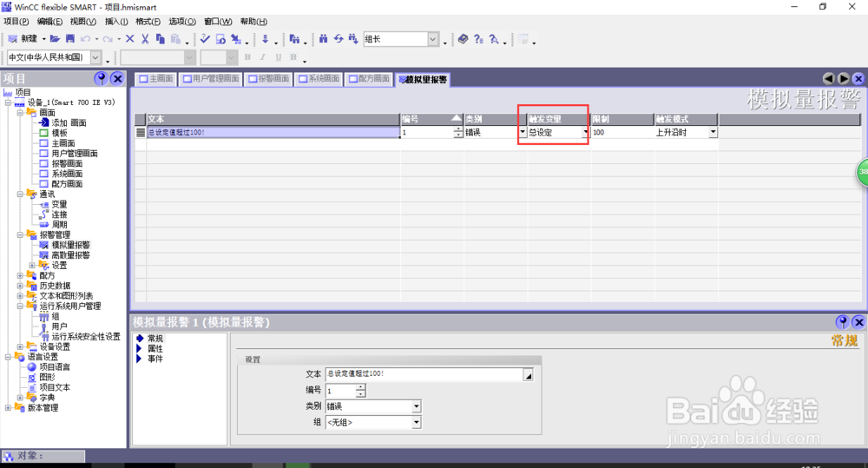868x468 pixels.
Task: Collapse the 画面 tree folder
Action: click(20, 112)
